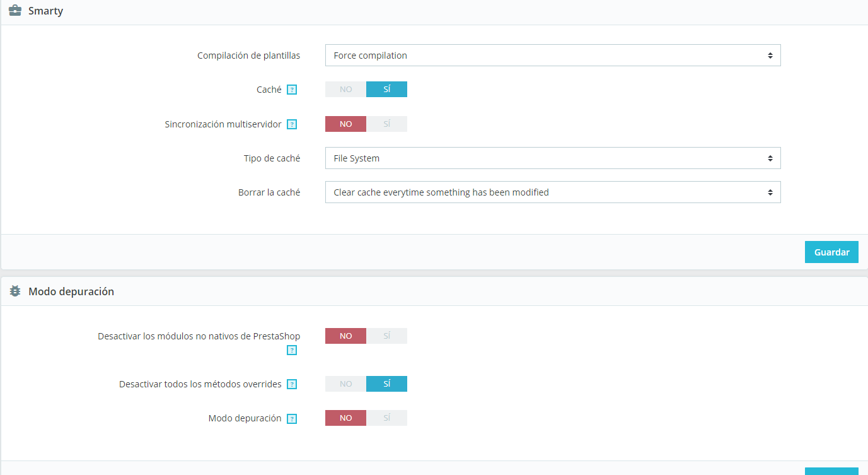The image size is (868, 475).
Task: Set Caché toggle to SÍ
Action: pos(386,90)
